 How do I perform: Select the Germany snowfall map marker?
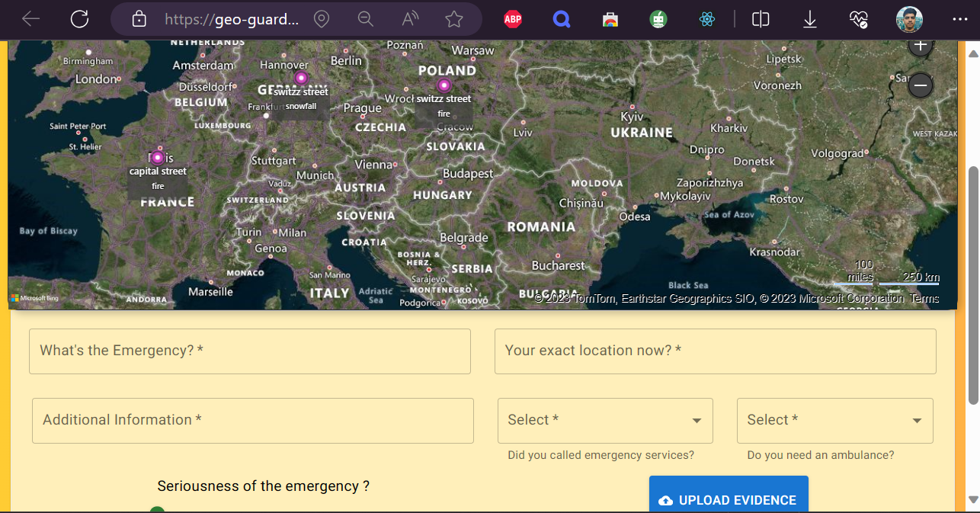point(301,78)
